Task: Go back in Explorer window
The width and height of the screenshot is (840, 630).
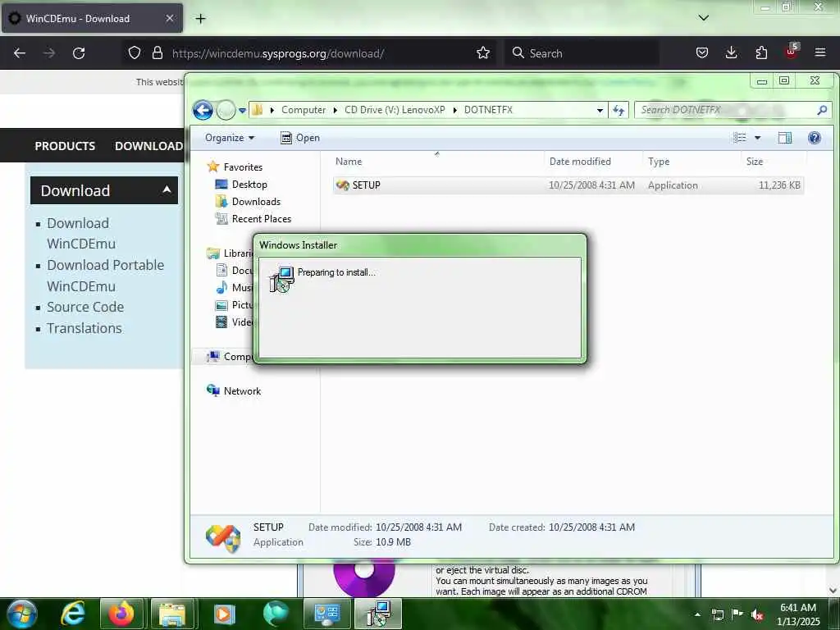Action: 203,111
